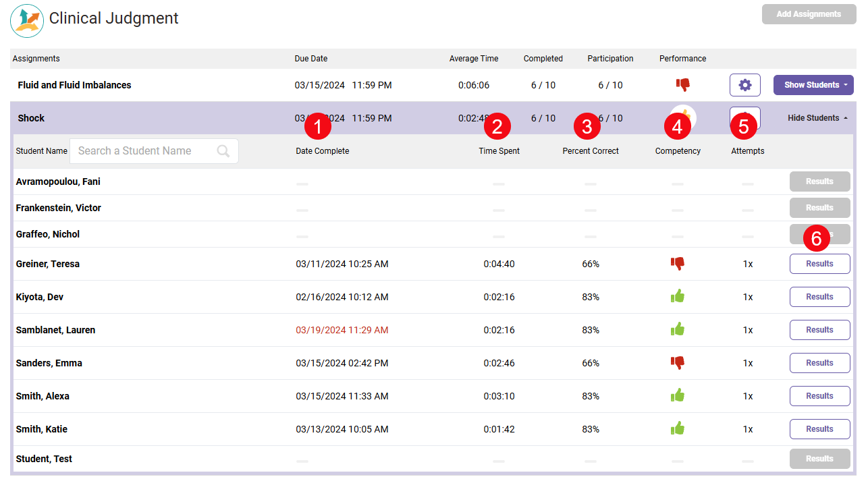Select the Assignments column header

coord(36,59)
